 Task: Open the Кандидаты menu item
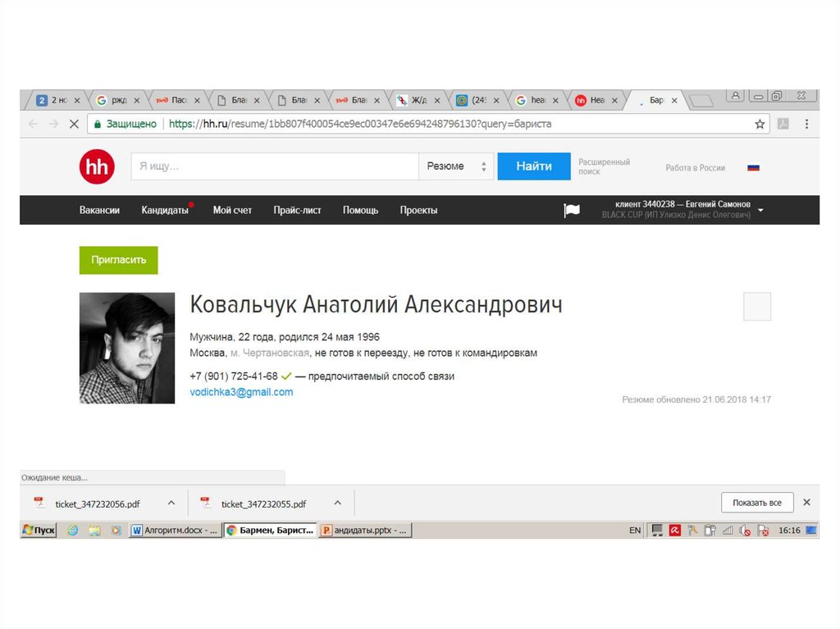pyautogui.click(x=164, y=210)
